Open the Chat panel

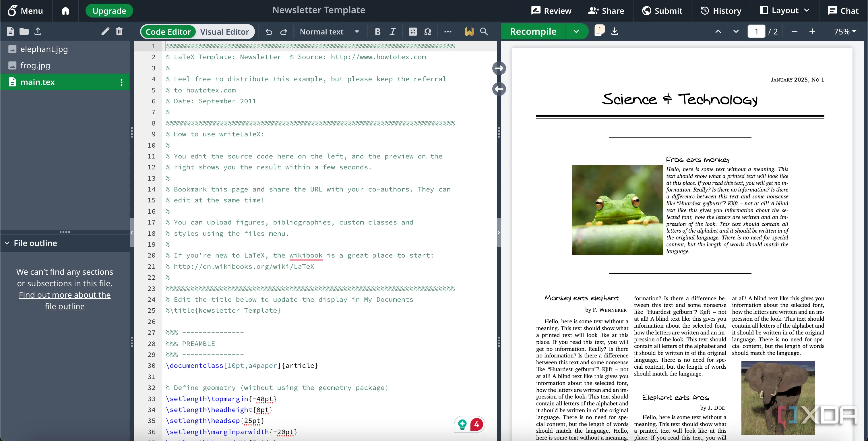coord(843,11)
